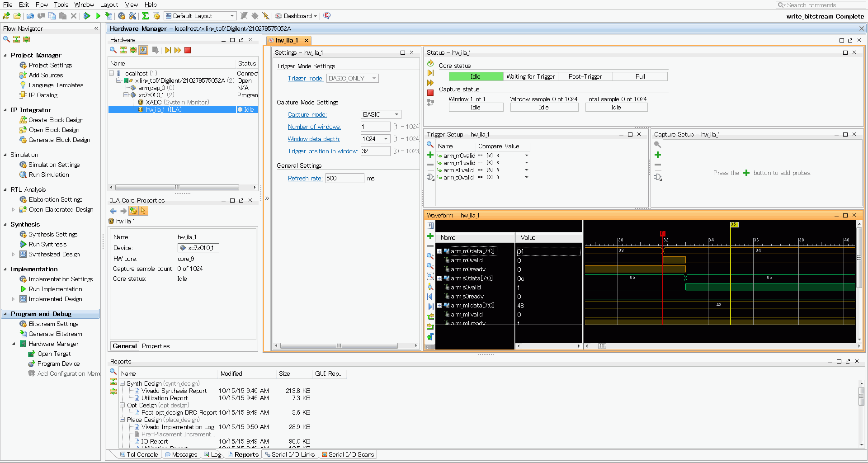Set logic operator icon in Trigger Setup
Viewport: 868px width, 463px height.
coord(430,177)
